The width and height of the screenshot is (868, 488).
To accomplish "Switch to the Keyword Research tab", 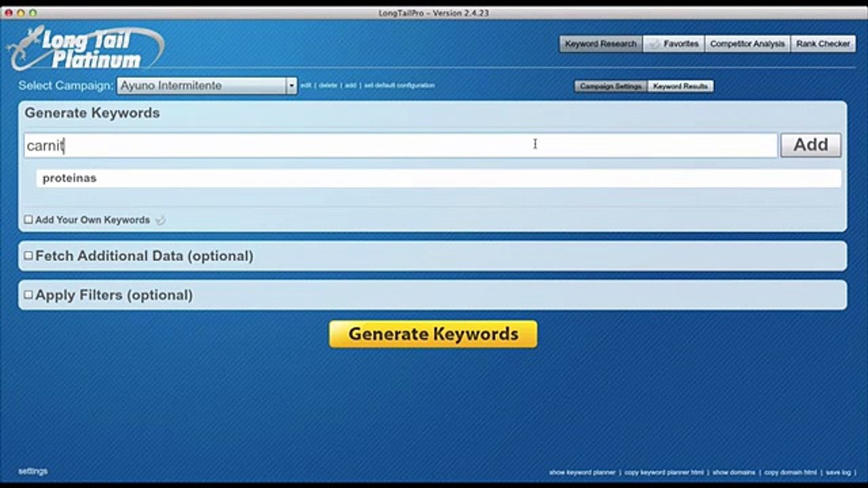I will 601,44.
